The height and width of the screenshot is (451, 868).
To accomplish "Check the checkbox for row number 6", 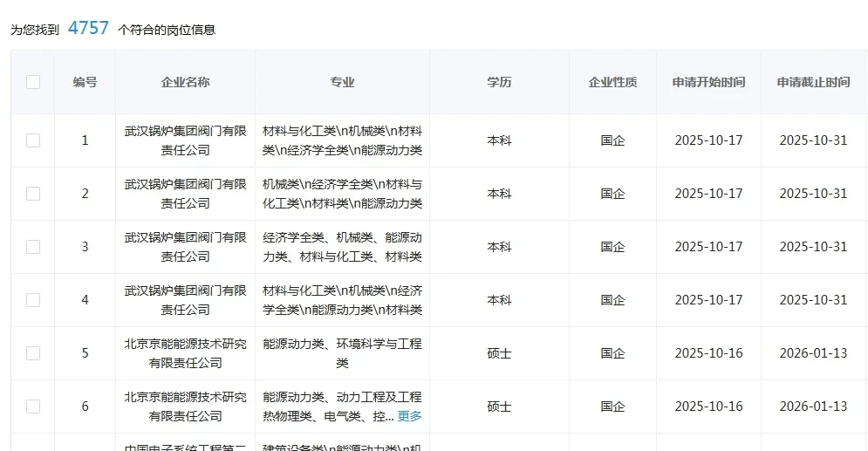I will point(33,407).
